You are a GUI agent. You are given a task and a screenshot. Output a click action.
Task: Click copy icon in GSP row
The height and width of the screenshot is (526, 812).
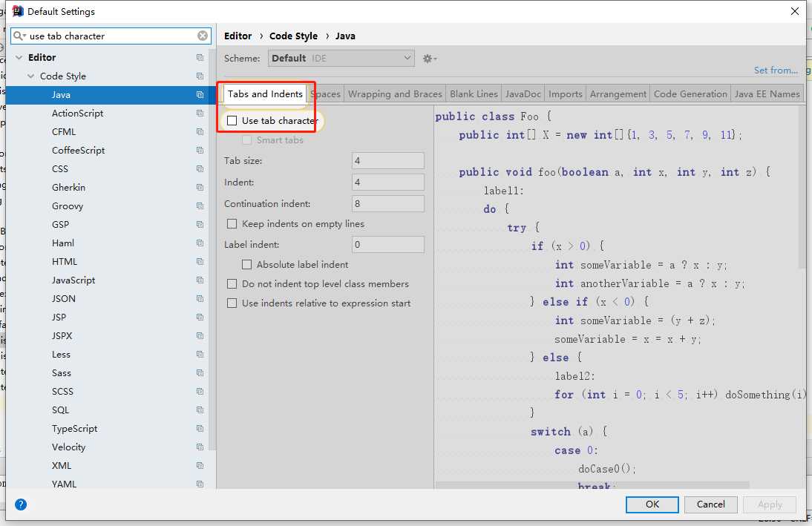200,225
